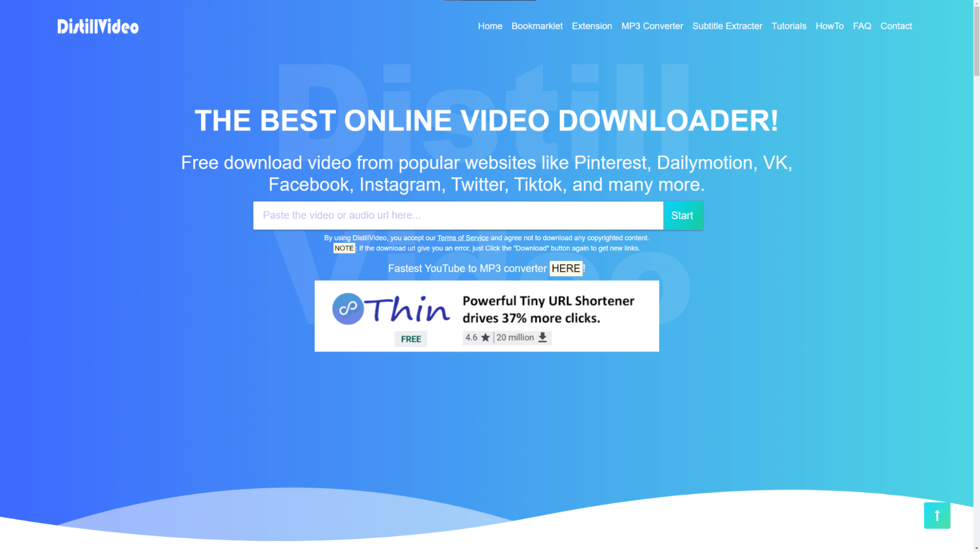Open the Bookmarklet tool page
Screen dimensions: 980x552
coord(537,26)
